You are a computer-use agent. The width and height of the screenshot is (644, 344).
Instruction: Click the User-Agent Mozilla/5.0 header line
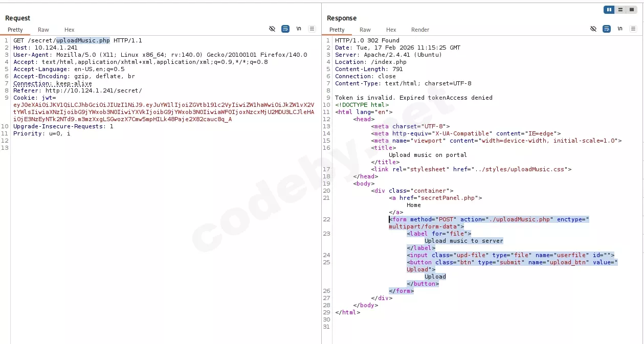[x=160, y=55]
